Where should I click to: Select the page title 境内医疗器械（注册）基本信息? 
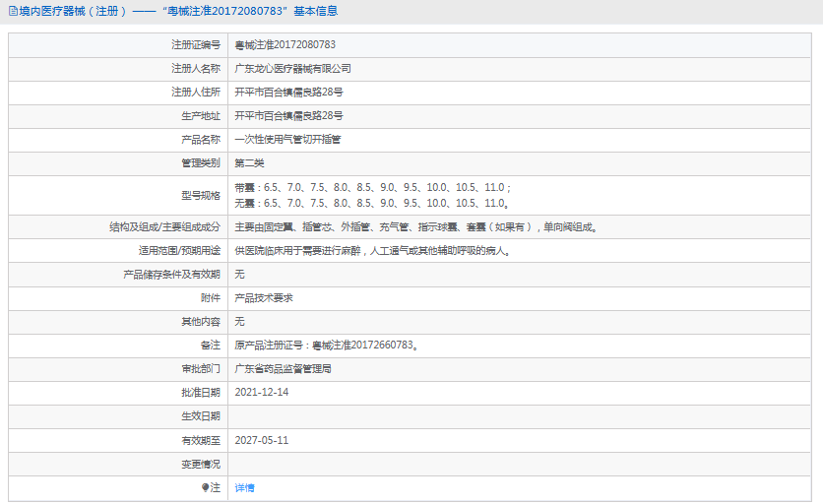[x=178, y=11]
